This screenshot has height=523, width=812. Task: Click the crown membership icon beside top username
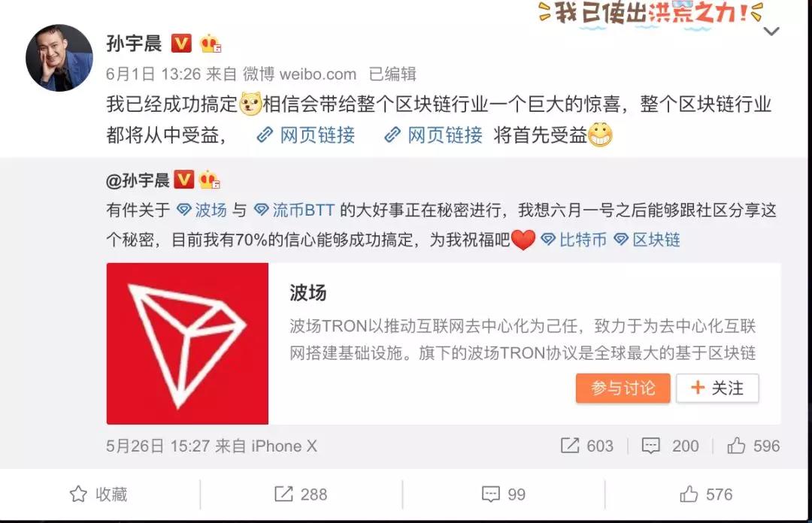tap(210, 44)
